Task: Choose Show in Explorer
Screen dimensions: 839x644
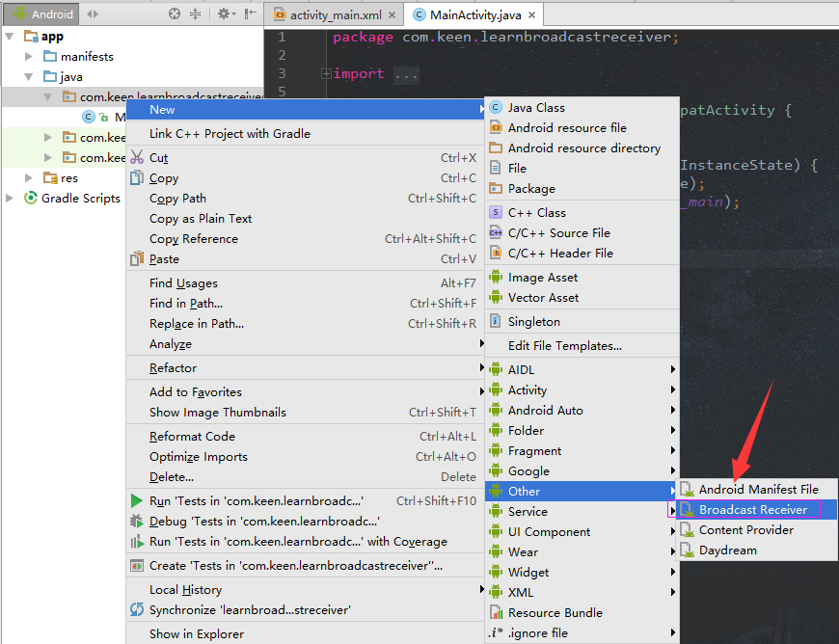Action: coord(305,633)
